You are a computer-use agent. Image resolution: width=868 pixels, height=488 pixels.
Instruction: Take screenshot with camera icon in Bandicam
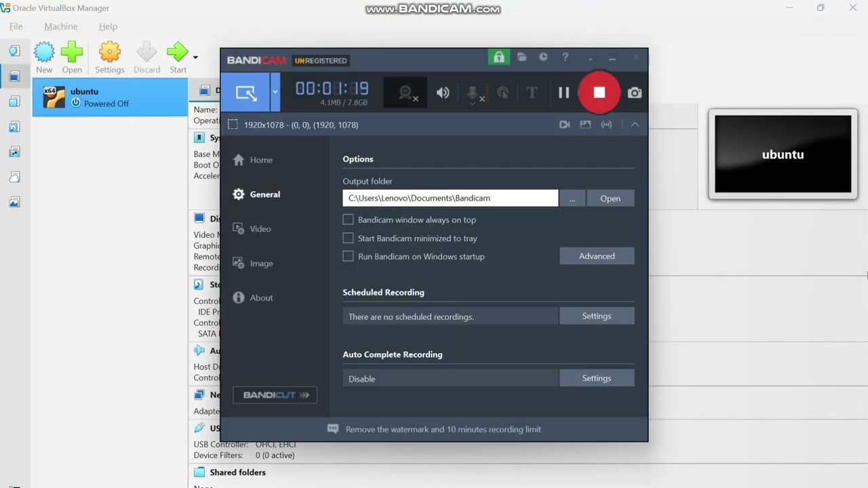coord(635,93)
